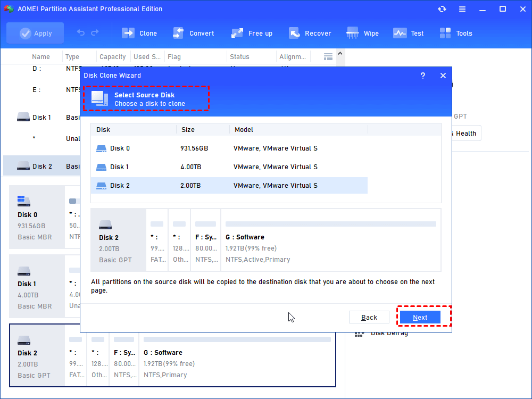Select E : partition row in main list
Viewport: 532px width, 399px height.
coord(41,90)
